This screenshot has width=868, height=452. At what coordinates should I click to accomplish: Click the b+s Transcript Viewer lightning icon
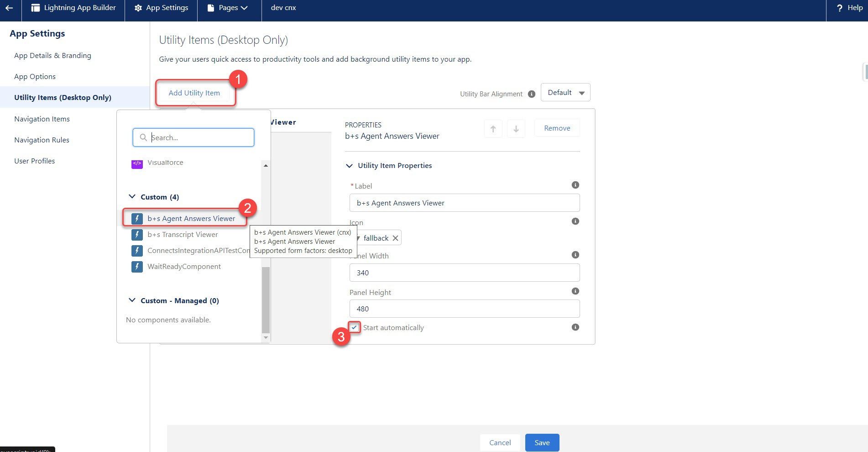pyautogui.click(x=137, y=235)
